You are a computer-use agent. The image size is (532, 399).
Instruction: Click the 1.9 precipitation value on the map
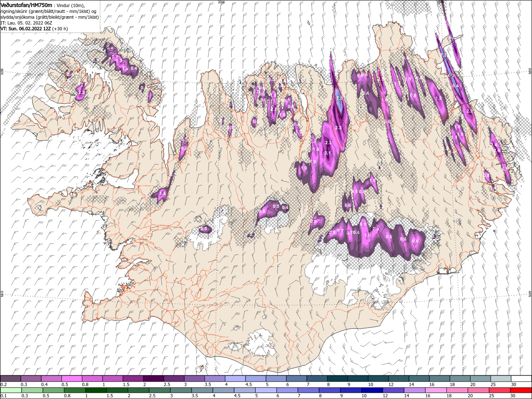(438, 99)
